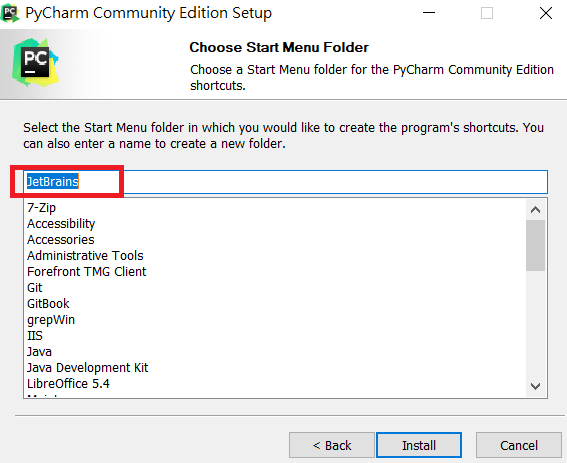
Task: Minimize the setup window
Action: [x=429, y=13]
